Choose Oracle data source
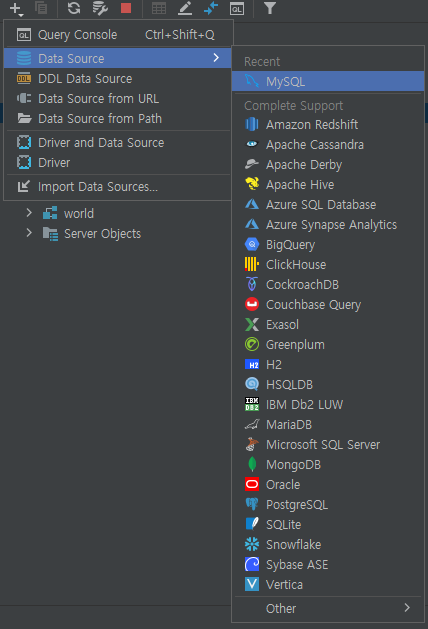428x629 pixels. coord(328,485)
